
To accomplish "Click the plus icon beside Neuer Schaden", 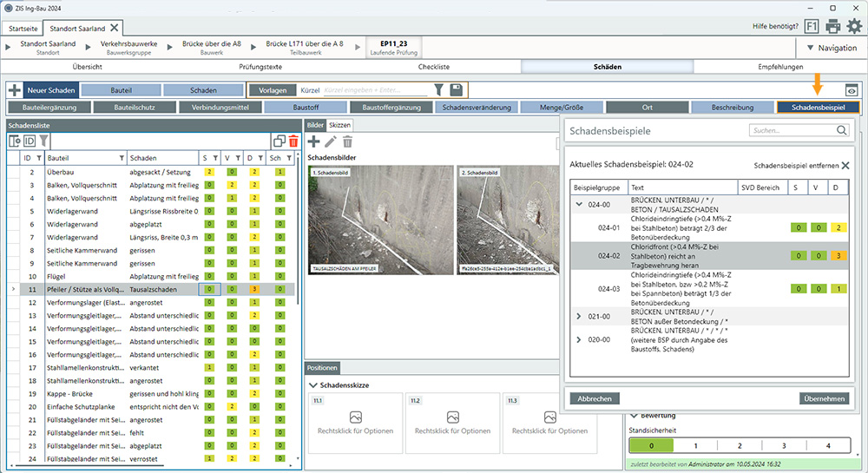I will click(15, 90).
